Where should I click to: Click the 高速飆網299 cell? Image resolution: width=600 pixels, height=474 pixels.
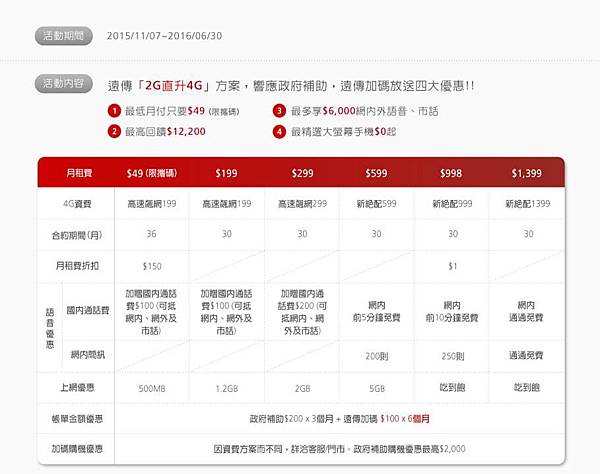302,204
